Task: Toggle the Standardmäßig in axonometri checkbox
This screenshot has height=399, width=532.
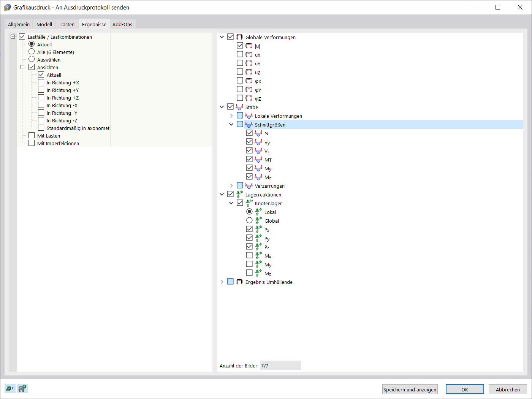Action: pos(41,128)
